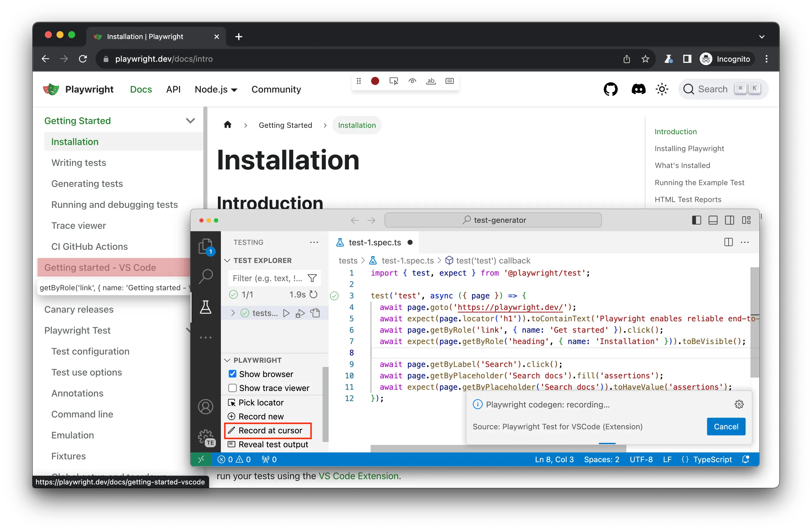This screenshot has height=531, width=812.
Task: Select the pick locator icon in codegen toolbar
Action: (x=394, y=81)
